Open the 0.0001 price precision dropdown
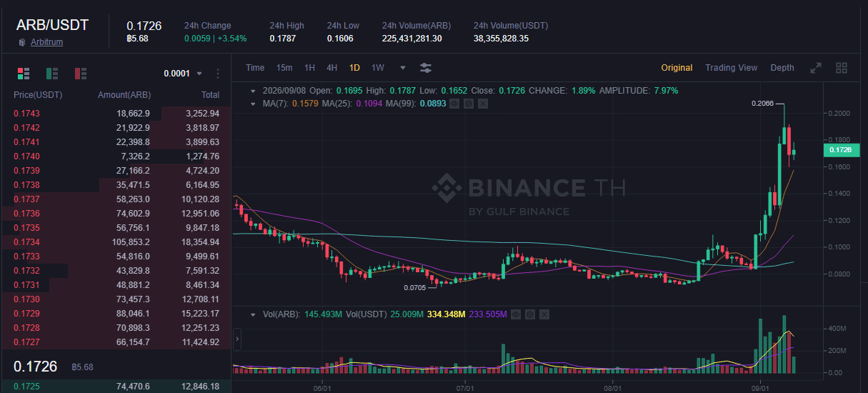The height and width of the screenshot is (393, 868). click(x=183, y=74)
